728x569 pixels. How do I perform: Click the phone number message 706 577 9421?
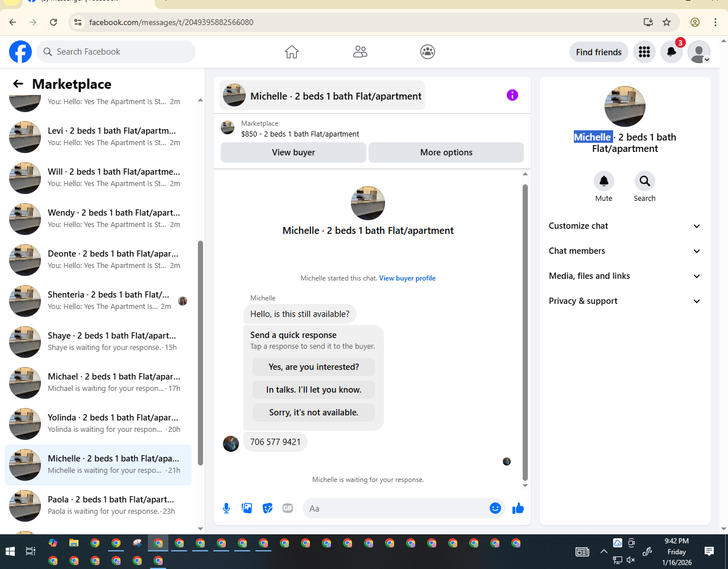[275, 442]
